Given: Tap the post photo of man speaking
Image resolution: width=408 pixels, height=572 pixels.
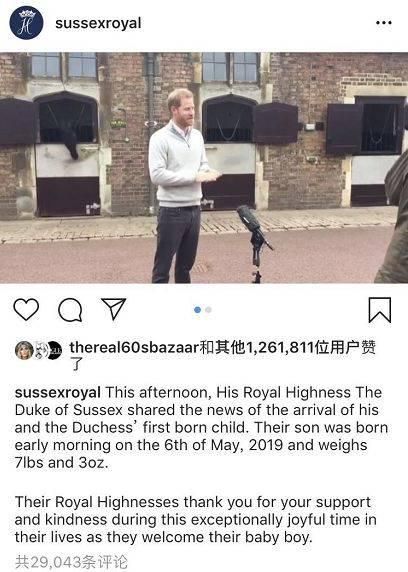Looking at the screenshot, I should (x=204, y=168).
